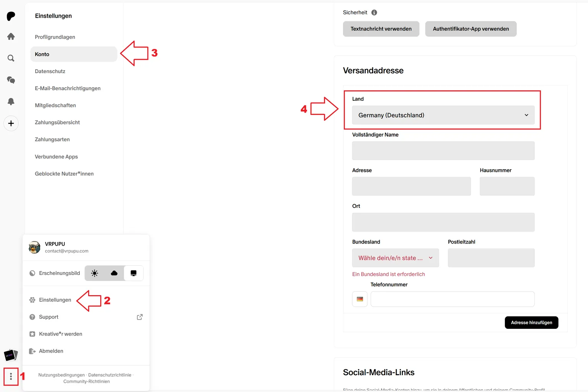Open creator page thumbnail in left rail

coord(11,355)
